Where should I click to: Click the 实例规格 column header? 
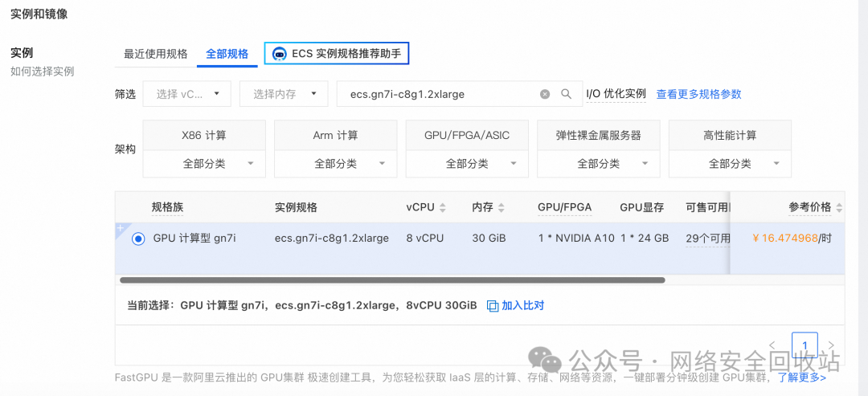tap(296, 208)
